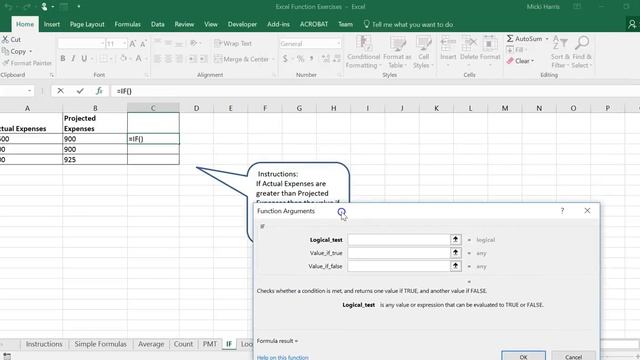The image size is (640, 360).
Task: Click Format Painter brush icon
Action: click(x=5, y=63)
